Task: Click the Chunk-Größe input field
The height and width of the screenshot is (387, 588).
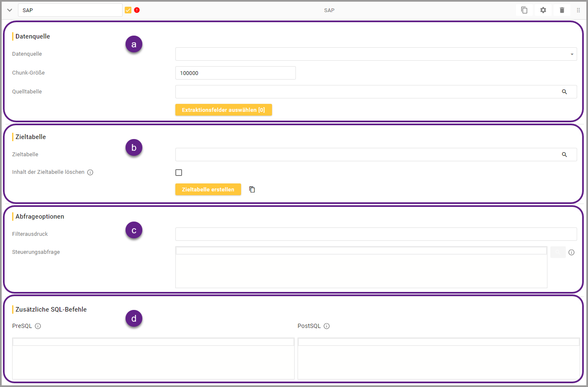Action: 235,73
